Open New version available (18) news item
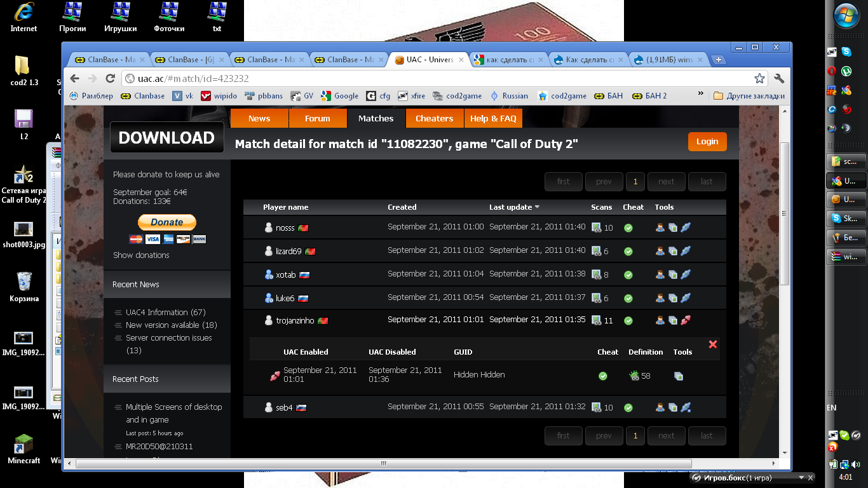The width and height of the screenshot is (868, 488). [172, 325]
